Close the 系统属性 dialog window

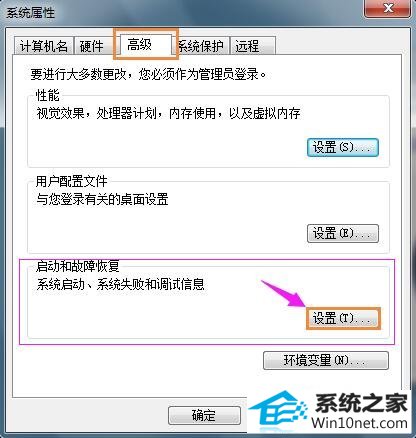point(388,8)
